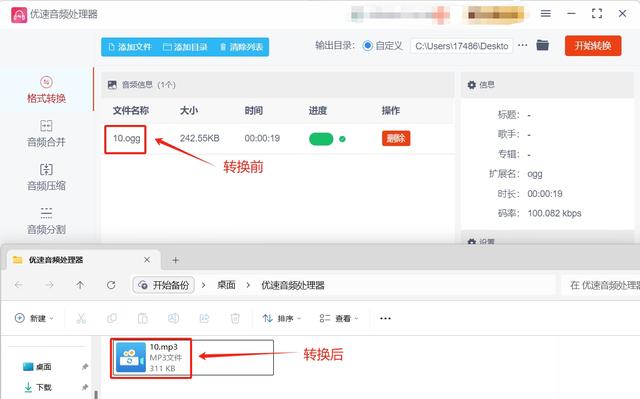Open the 新建 new dropdown
Screen dimensions: 640x399
click(x=34, y=318)
